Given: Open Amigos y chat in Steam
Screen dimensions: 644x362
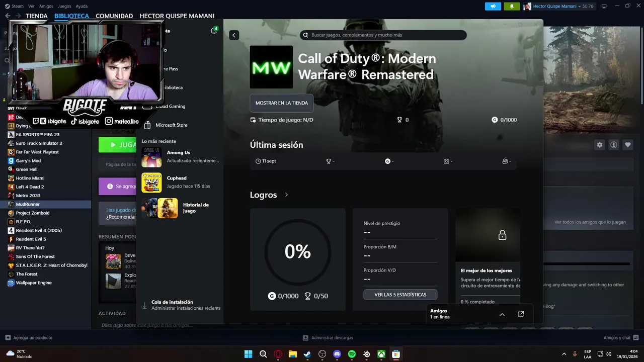Looking at the screenshot, I should pyautogui.click(x=621, y=338).
